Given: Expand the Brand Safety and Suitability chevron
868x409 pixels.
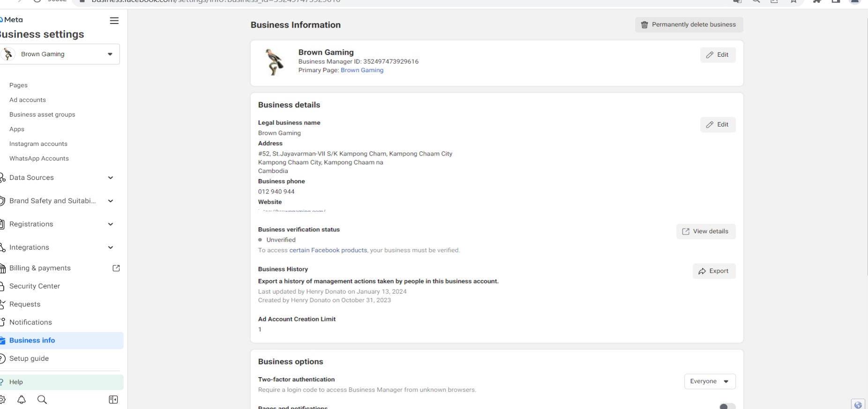Looking at the screenshot, I should coord(111,201).
